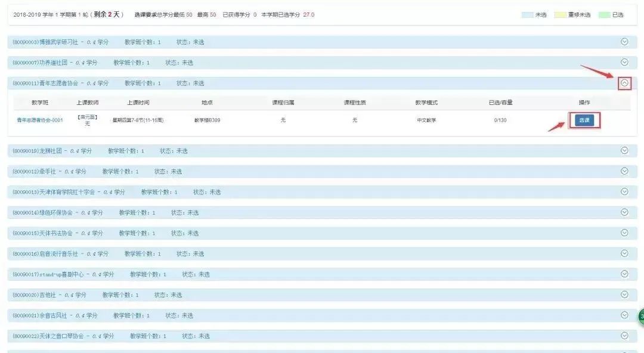
Task: Expand the 功养道社团 row chevron
Action: 624,62
